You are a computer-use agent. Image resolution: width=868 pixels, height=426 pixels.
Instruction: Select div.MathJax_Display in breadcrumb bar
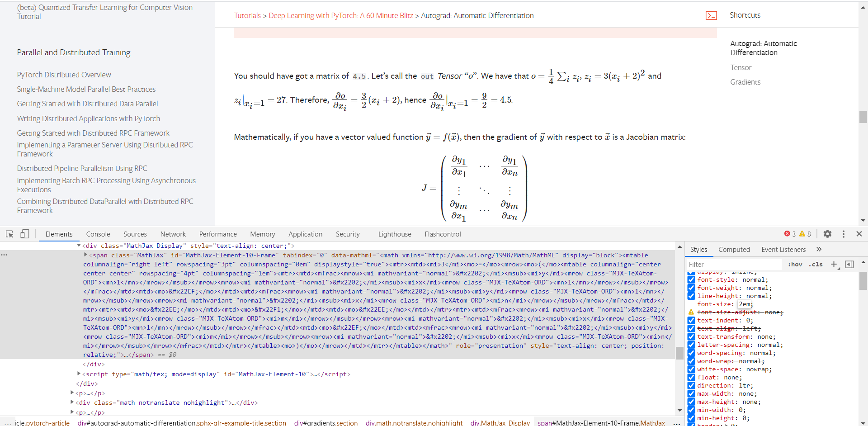(500, 423)
